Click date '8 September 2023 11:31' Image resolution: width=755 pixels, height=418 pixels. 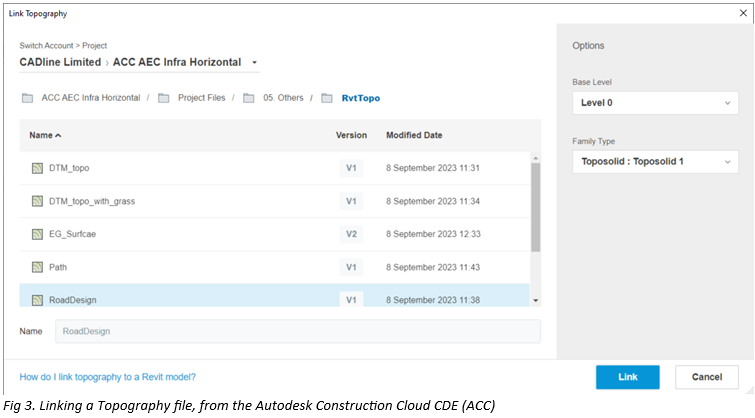(433, 168)
